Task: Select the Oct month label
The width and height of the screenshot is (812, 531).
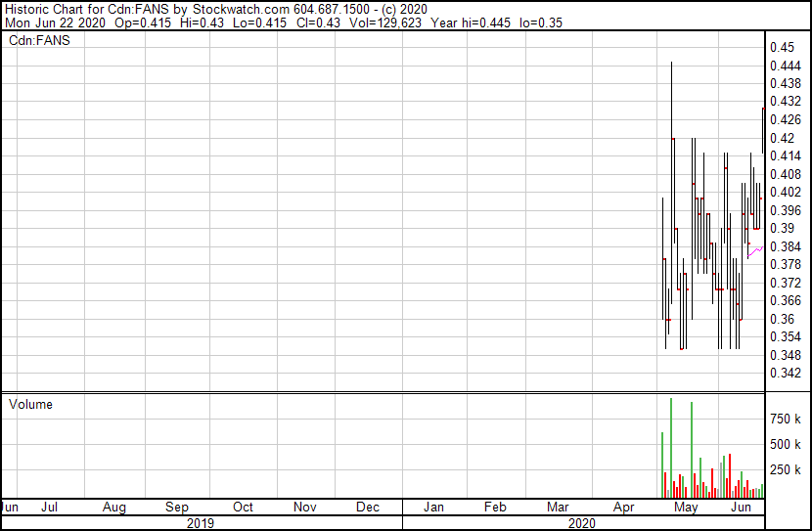Action: (243, 507)
